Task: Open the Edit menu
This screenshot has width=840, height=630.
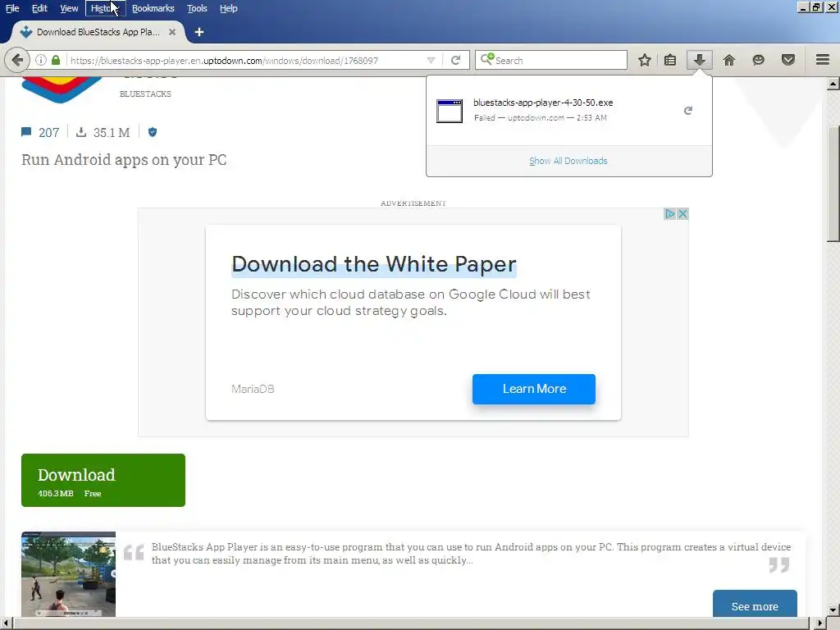Action: (39, 8)
